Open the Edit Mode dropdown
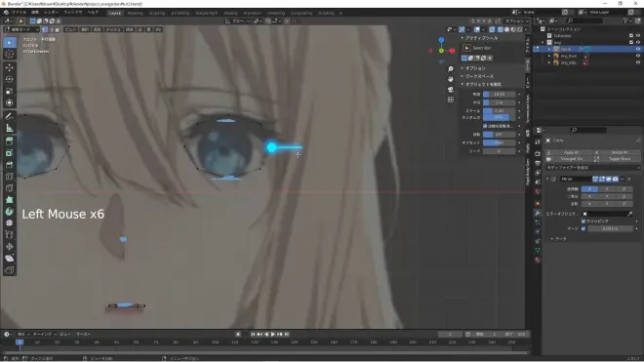Screen dimensions: 644x362 21,29
